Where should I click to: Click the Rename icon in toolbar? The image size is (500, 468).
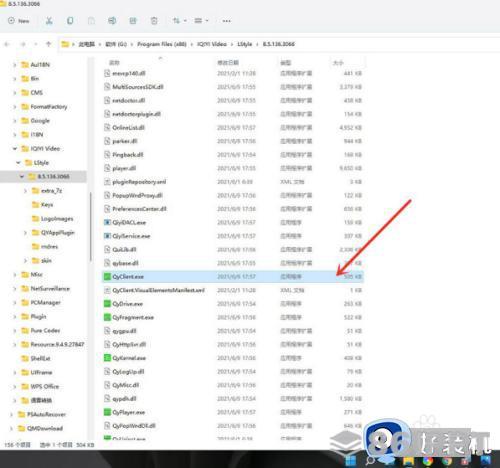(112, 21)
